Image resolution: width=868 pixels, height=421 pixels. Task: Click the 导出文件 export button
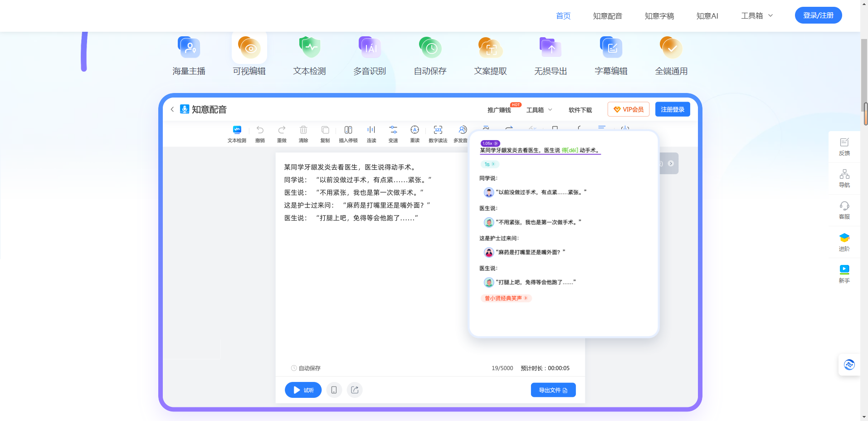tap(552, 390)
